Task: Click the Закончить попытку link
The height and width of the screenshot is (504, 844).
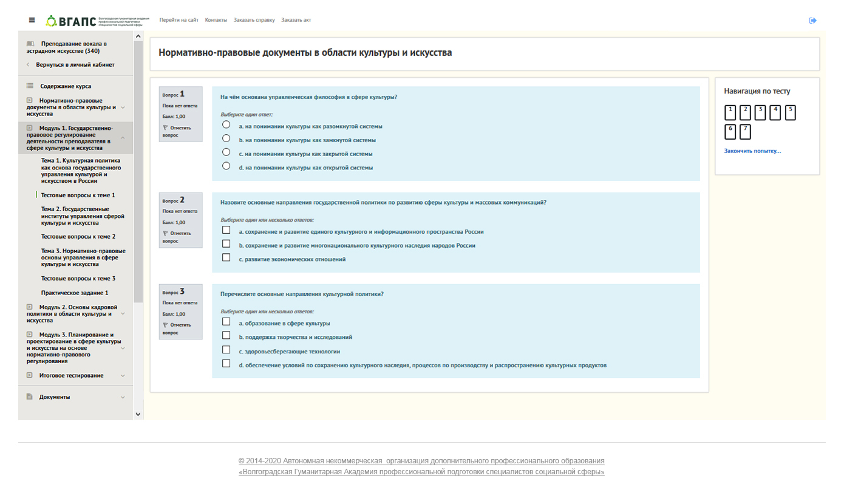Action: [x=752, y=151]
